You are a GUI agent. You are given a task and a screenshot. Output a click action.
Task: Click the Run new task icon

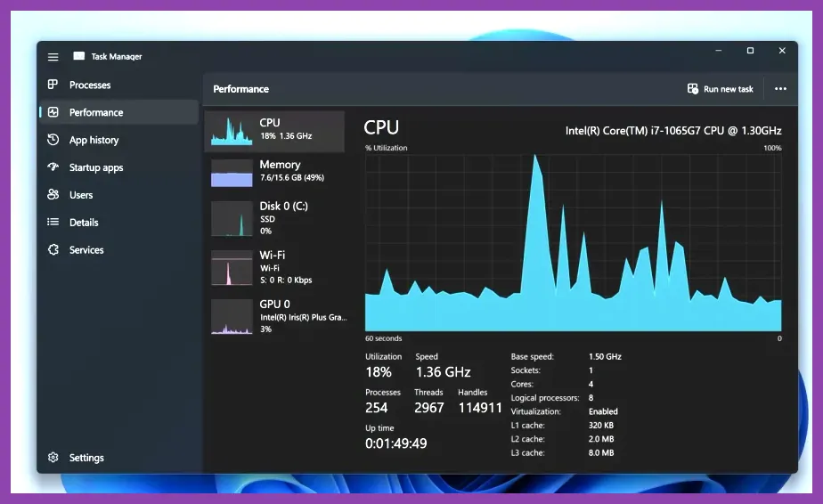(693, 89)
